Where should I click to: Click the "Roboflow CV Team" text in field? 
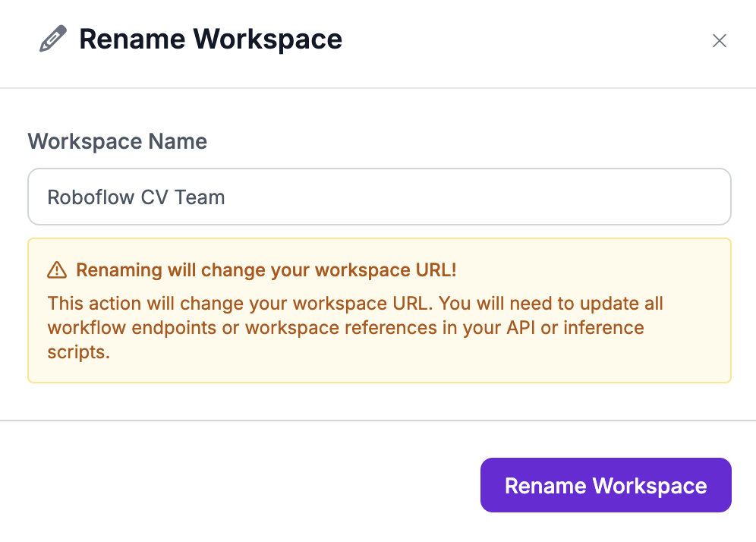136,197
